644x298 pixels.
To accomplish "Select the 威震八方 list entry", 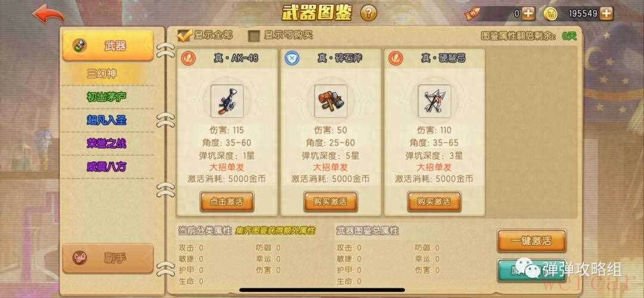I will pyautogui.click(x=107, y=167).
